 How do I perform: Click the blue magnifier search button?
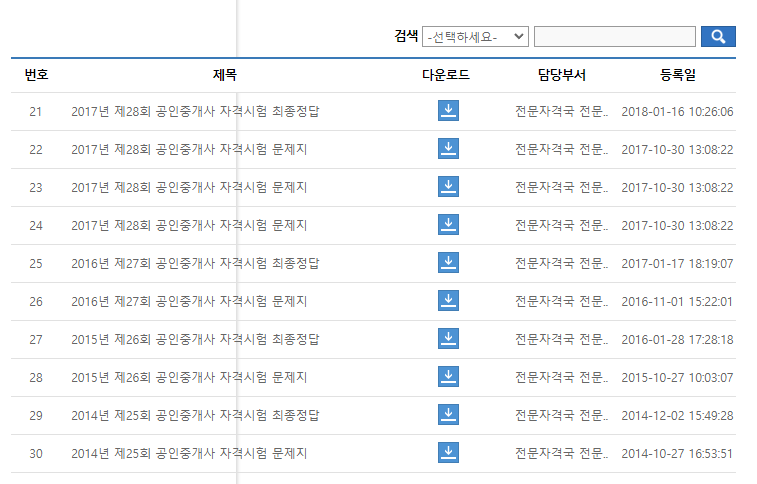click(718, 37)
